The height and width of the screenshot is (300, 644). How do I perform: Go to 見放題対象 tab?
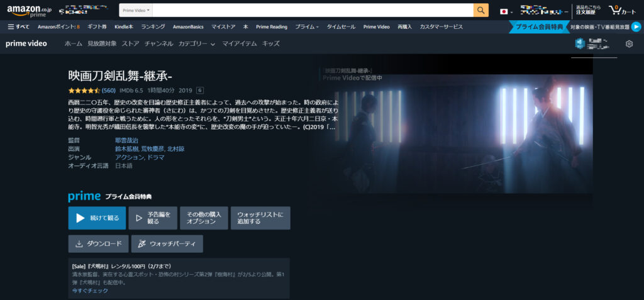102,43
